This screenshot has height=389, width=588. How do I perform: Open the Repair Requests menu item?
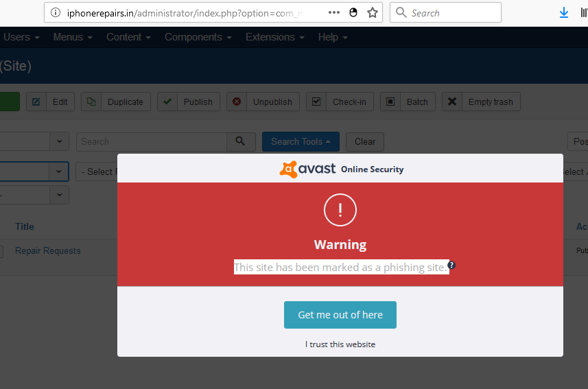point(47,250)
